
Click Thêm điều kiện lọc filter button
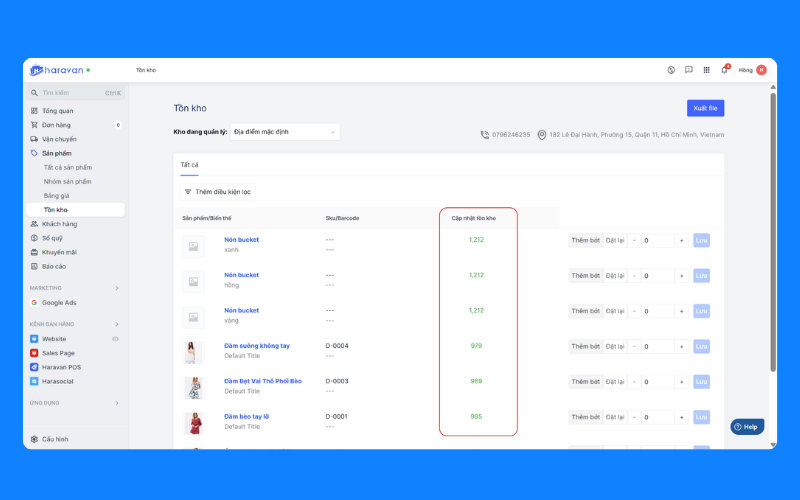[x=217, y=191]
